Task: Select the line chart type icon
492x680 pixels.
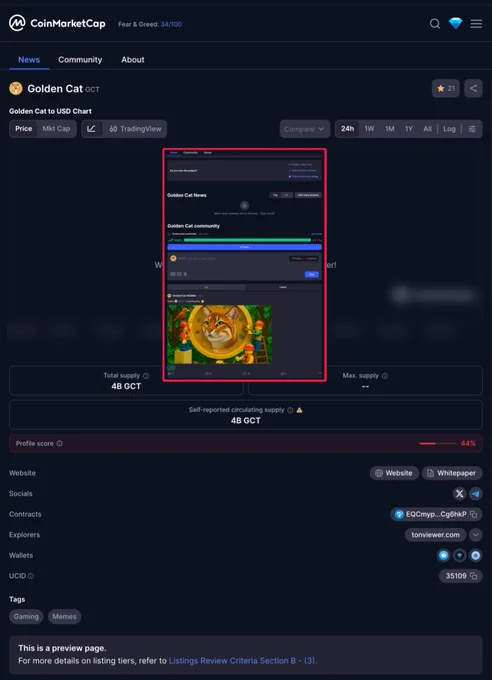Action: click(x=92, y=129)
